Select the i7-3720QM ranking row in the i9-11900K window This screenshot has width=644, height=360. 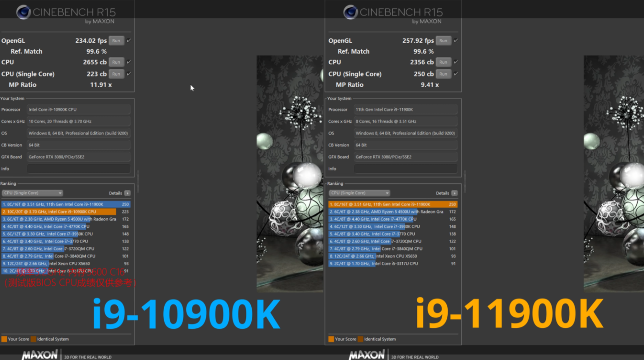pos(393,241)
